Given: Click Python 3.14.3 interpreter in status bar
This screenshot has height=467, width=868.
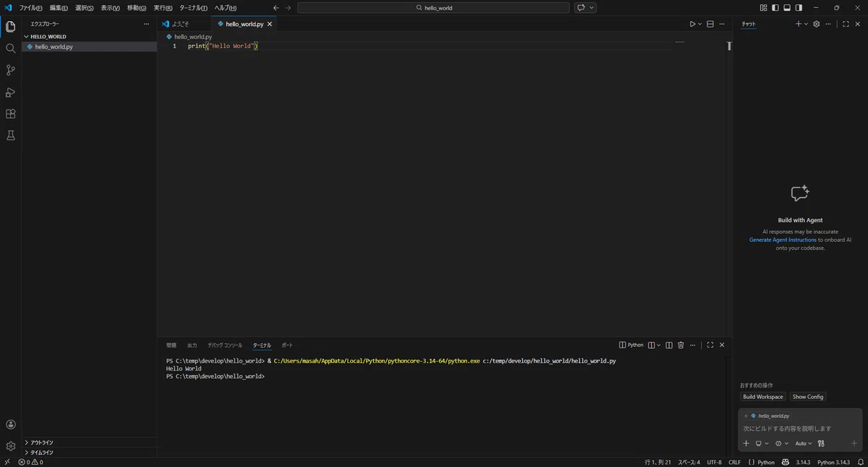Looking at the screenshot, I should pyautogui.click(x=833, y=462).
